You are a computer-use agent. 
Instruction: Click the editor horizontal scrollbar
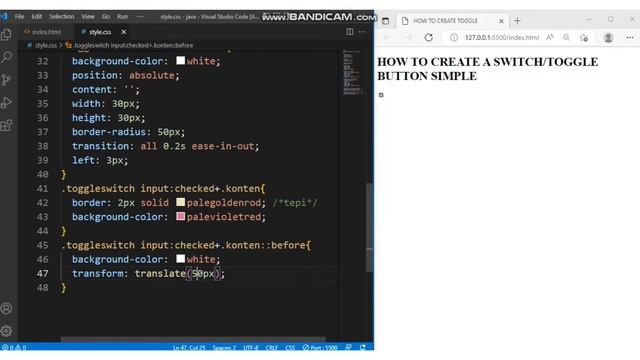point(193,339)
